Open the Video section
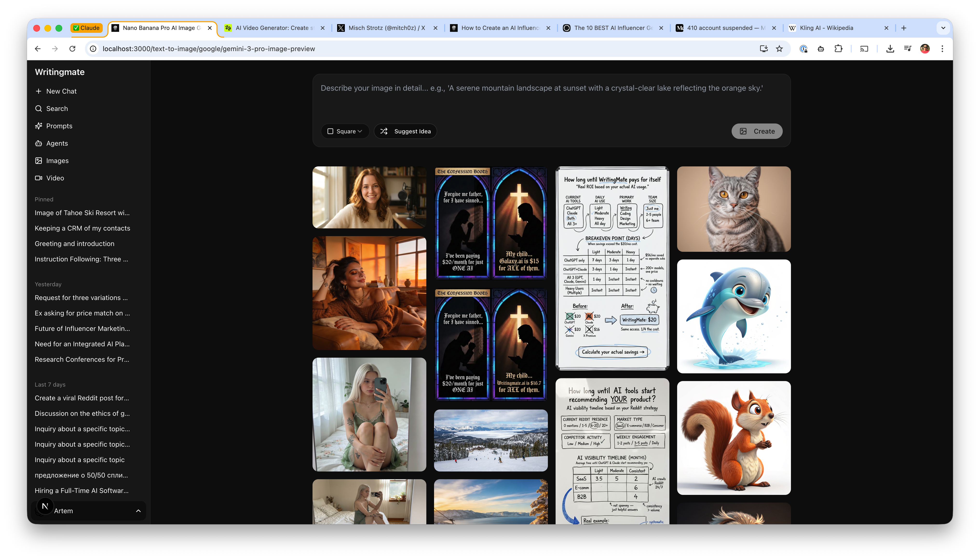Viewport: 980px width, 560px height. click(x=55, y=178)
